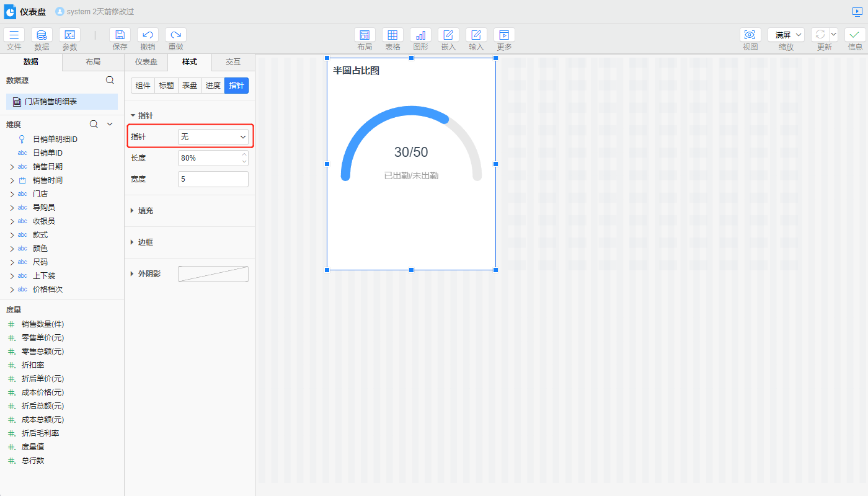Click the width (宽度) input field
Image resolution: width=868 pixels, height=496 pixels.
213,179
